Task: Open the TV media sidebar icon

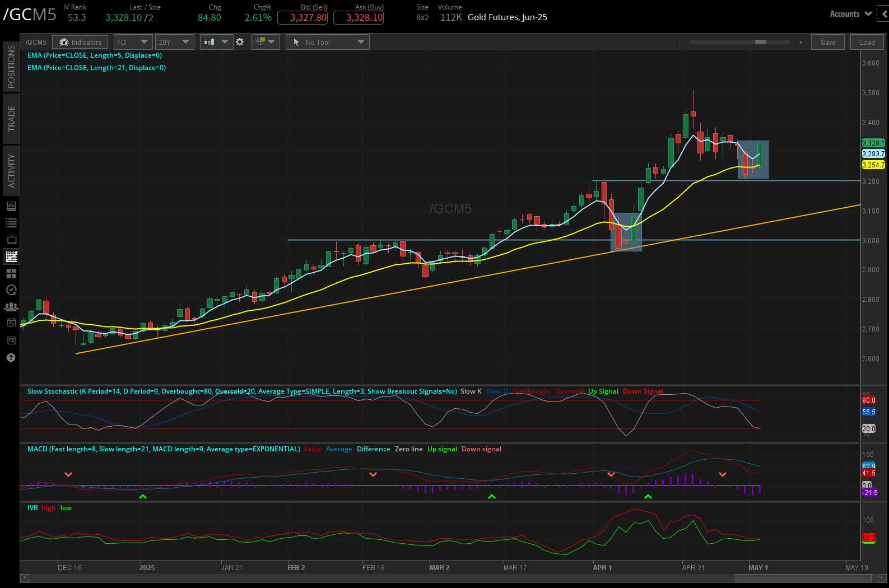Action: pos(11,240)
